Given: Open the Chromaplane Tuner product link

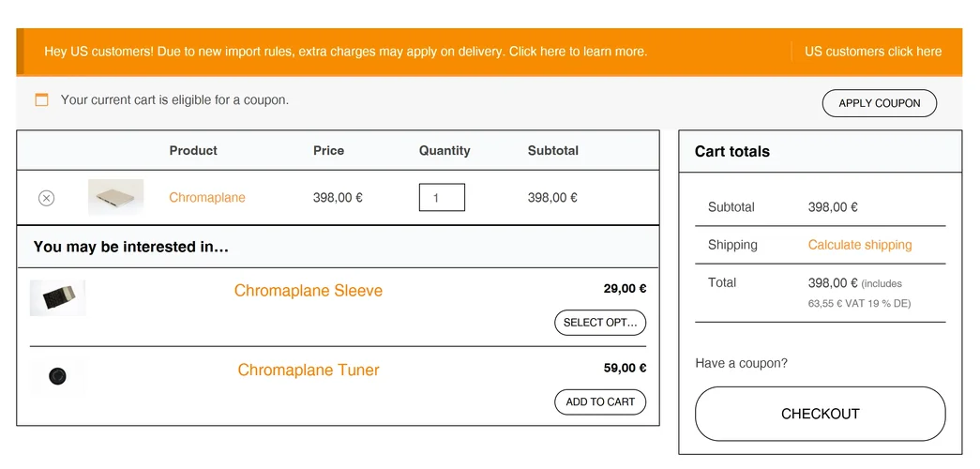Looking at the screenshot, I should pyautogui.click(x=309, y=371).
